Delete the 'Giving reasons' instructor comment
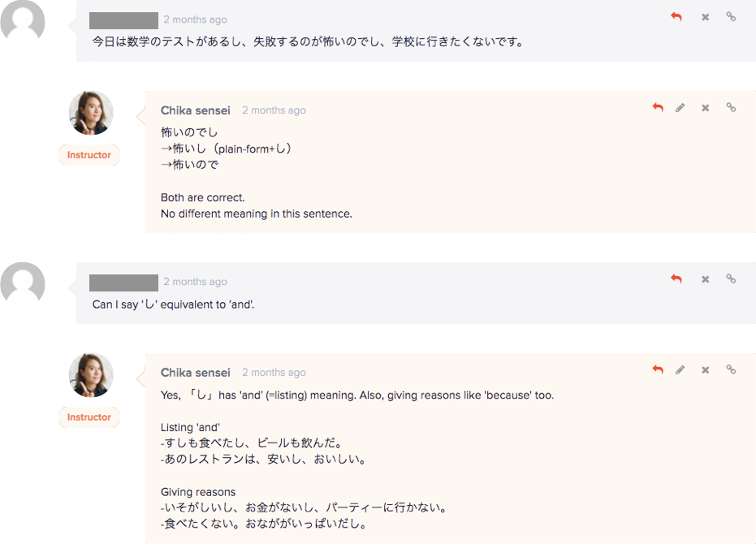Viewport: 756px width, 544px height. pyautogui.click(x=705, y=370)
